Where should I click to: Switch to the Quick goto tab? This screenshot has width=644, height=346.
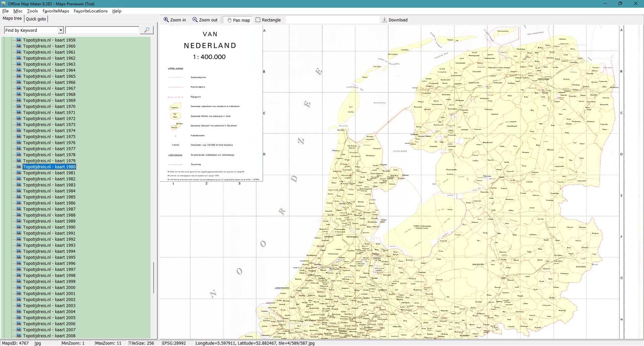tap(36, 19)
